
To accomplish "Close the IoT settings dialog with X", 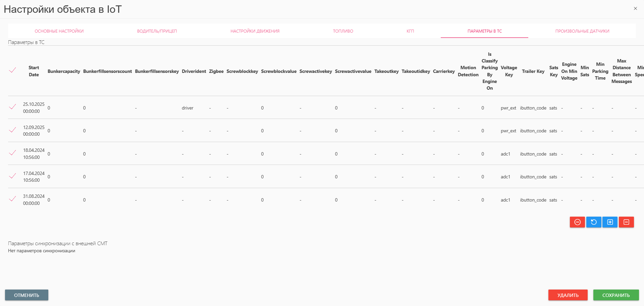I will click(635, 9).
